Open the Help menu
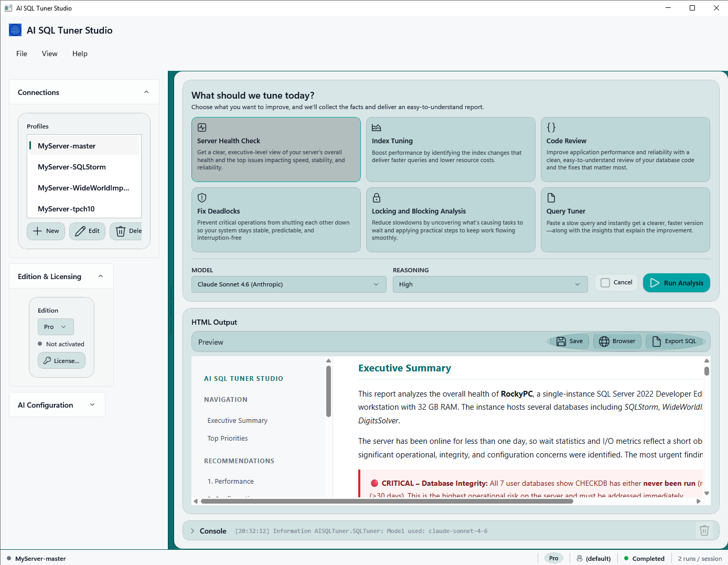This screenshot has width=728, height=565. coord(80,54)
